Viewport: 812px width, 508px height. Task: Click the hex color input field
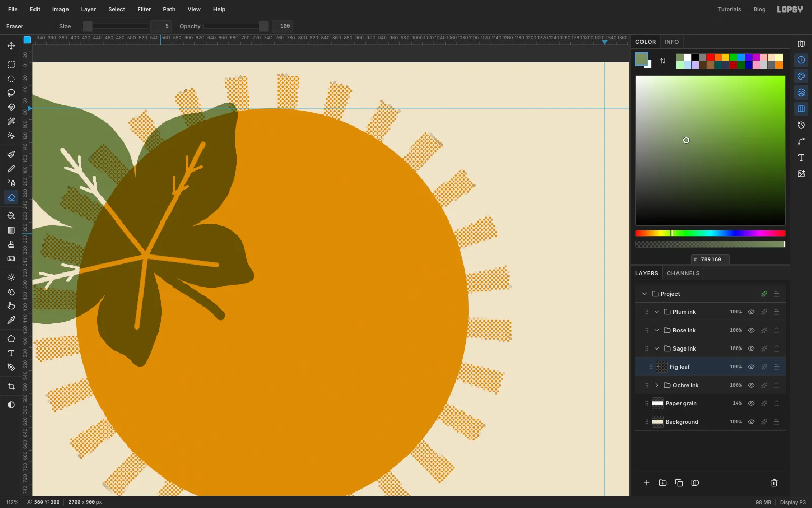point(710,259)
